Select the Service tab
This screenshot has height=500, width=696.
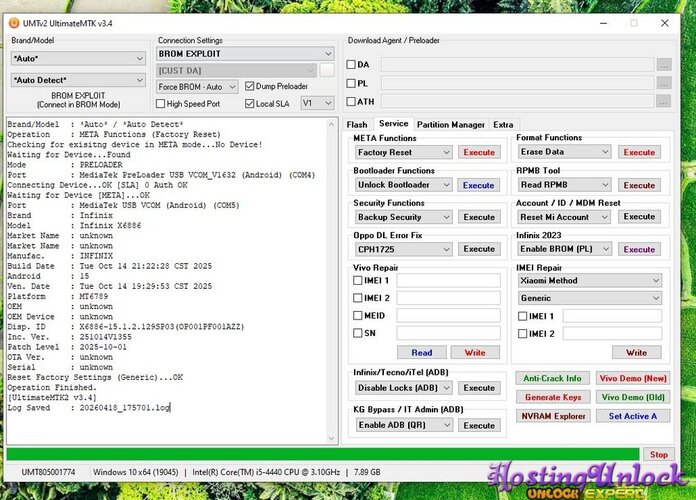pos(393,123)
